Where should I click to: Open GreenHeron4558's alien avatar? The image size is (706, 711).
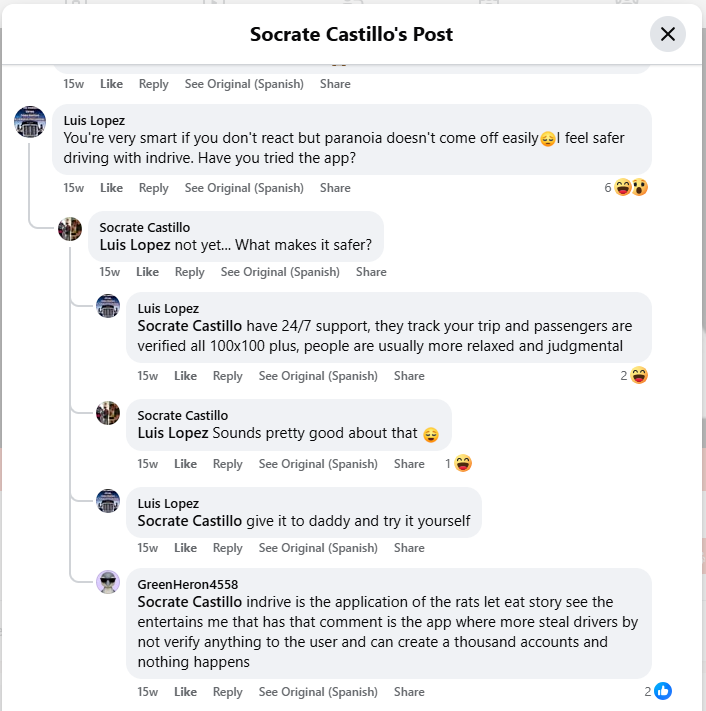[108, 582]
